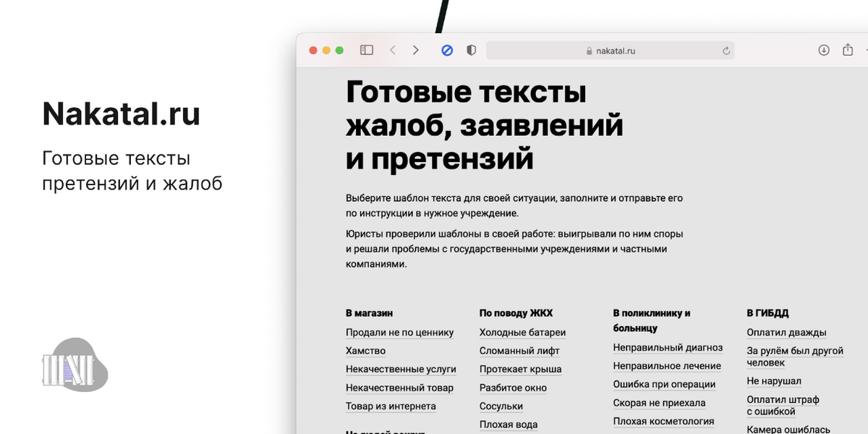The width and height of the screenshot is (868, 434).
Task: Open 'Неправильный диагноз' link
Action: [x=668, y=348]
